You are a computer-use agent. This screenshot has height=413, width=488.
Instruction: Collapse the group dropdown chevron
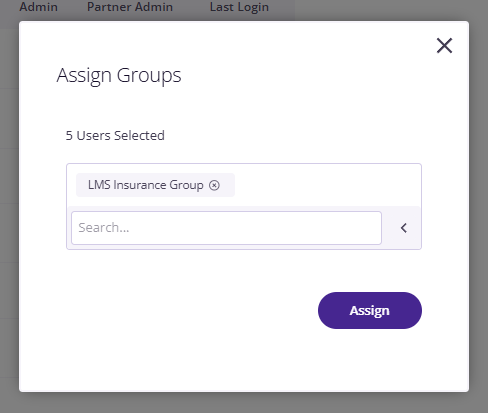(x=404, y=228)
